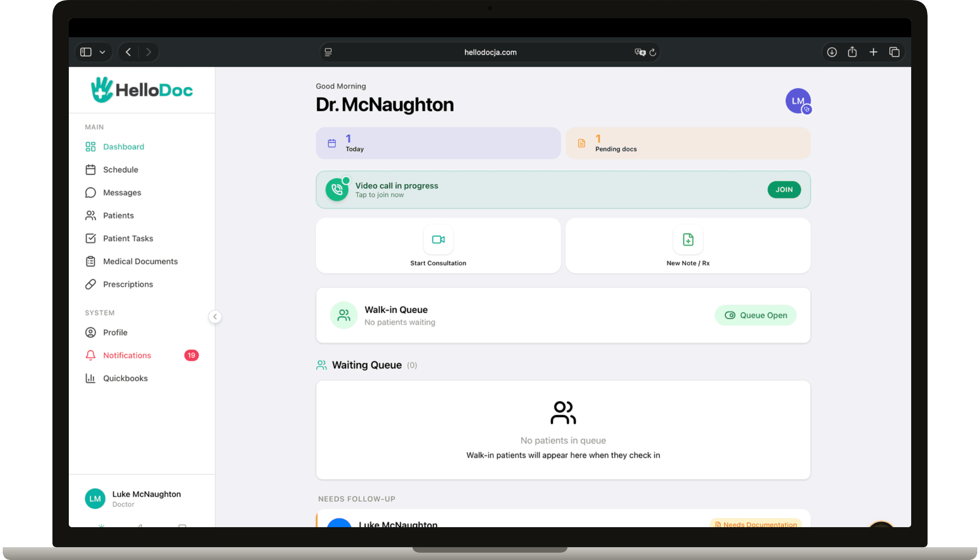The height and width of the screenshot is (560, 980).
Task: Open the page reader/menu icon in address bar
Action: tap(328, 52)
